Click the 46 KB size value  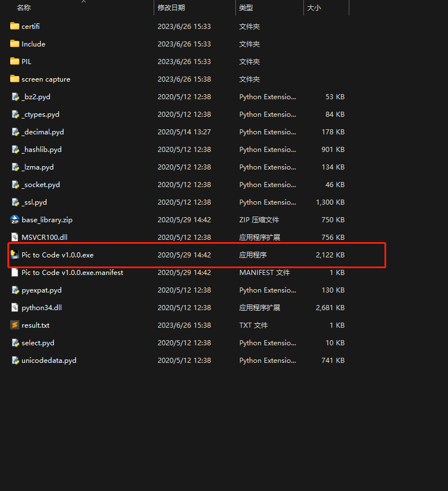click(x=335, y=184)
